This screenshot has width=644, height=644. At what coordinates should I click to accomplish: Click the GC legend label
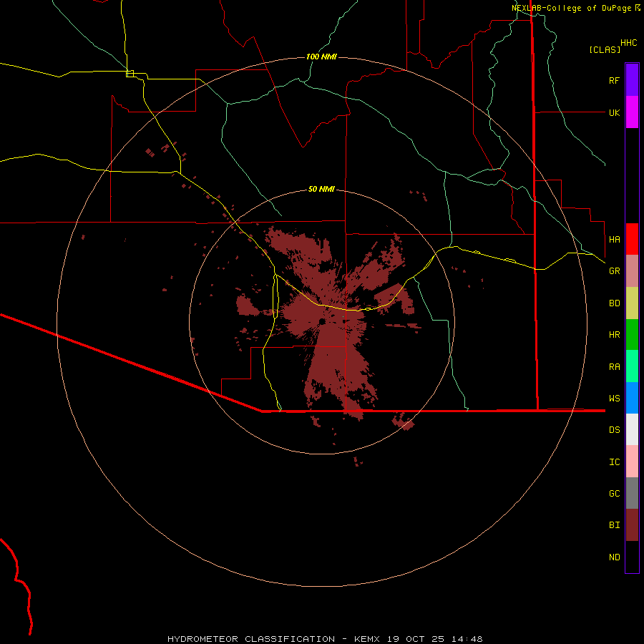click(614, 494)
